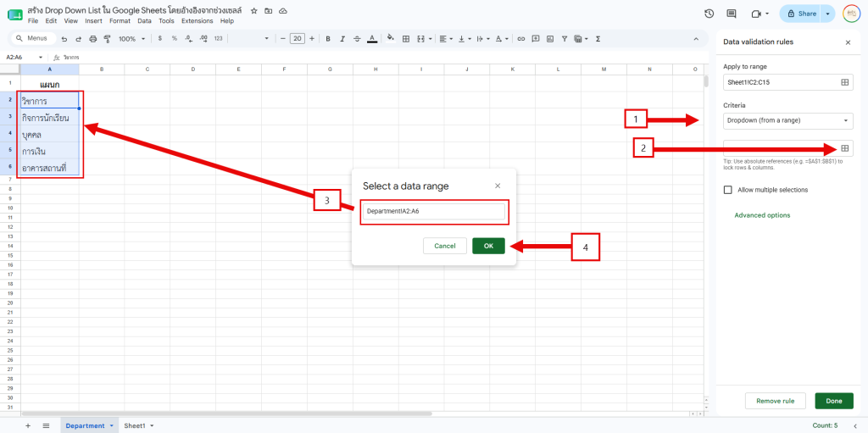
Task: Create a filter
Action: (564, 39)
